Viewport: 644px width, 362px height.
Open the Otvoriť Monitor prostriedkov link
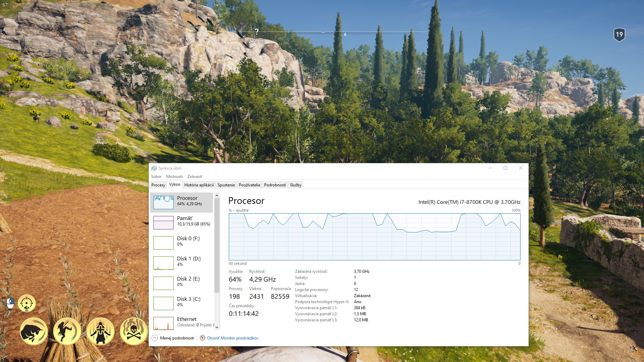[232, 338]
